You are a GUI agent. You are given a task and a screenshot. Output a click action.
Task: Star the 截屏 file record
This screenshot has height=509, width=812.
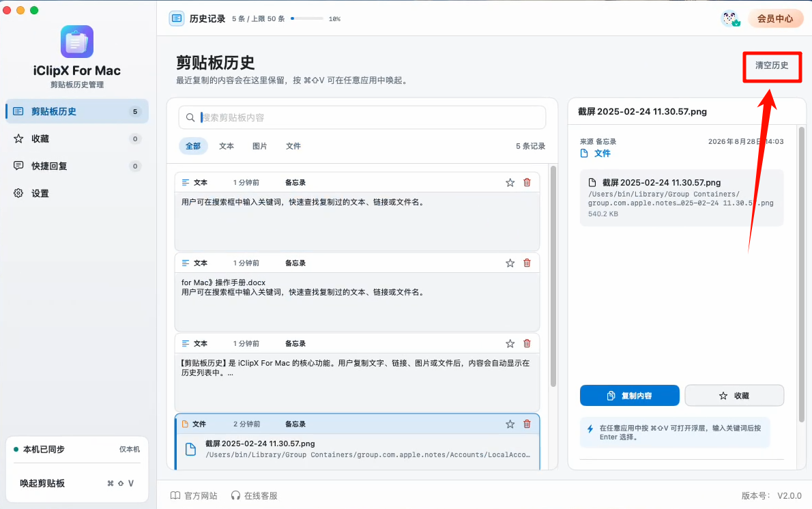[x=510, y=424]
